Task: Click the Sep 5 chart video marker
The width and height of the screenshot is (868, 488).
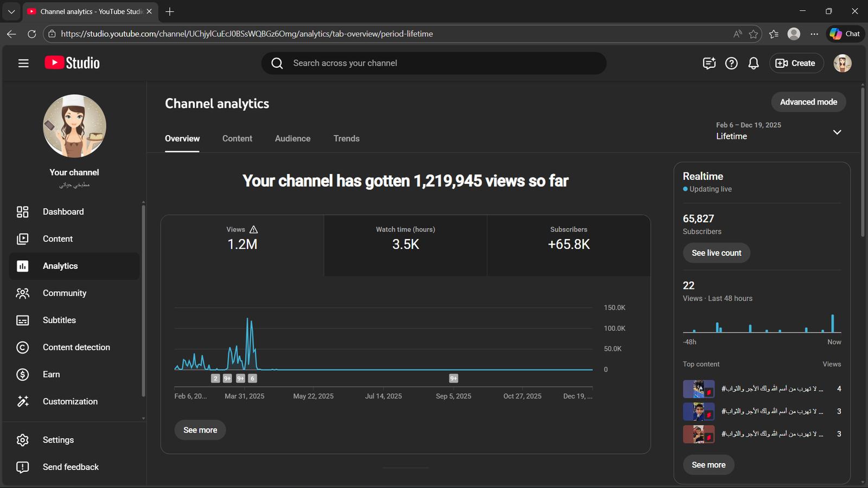Action: click(454, 378)
